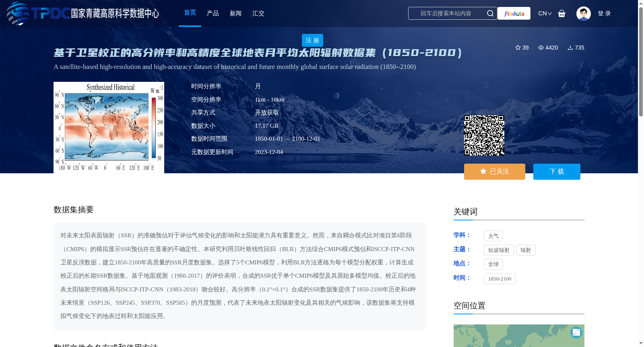This screenshot has height=347, width=644.
Task: Click the Chinese dataset title heading
Action: coord(258,53)
